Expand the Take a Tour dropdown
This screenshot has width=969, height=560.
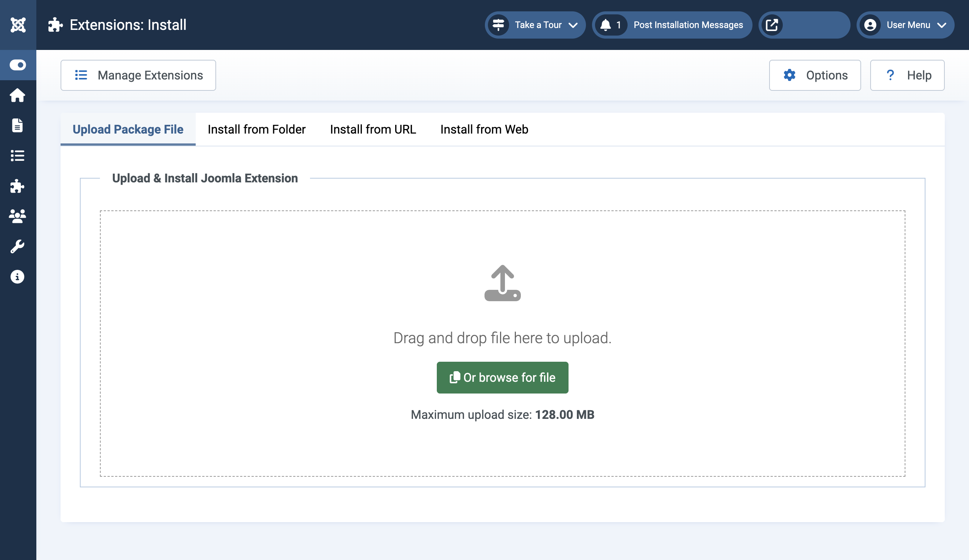click(535, 25)
